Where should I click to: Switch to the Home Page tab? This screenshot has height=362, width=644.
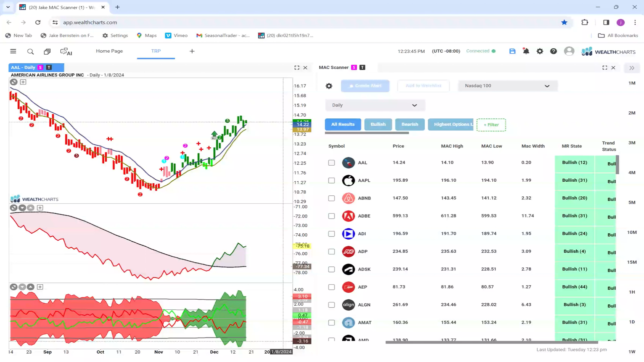pos(109,51)
